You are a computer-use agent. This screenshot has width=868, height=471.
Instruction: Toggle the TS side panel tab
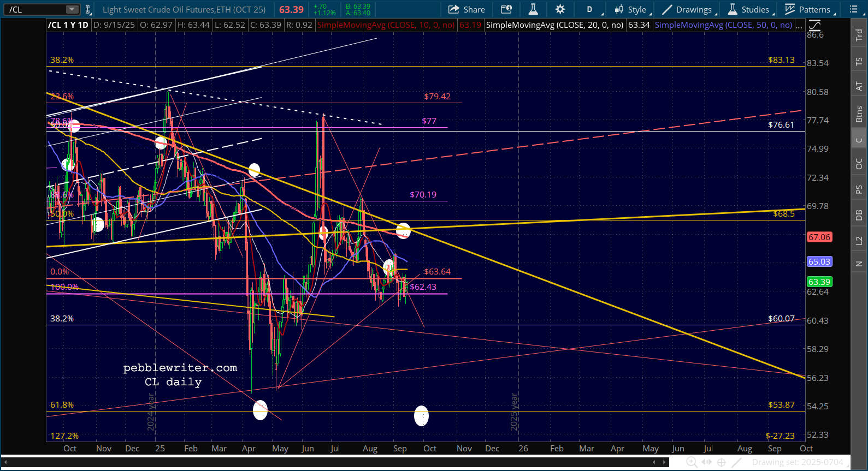(859, 62)
